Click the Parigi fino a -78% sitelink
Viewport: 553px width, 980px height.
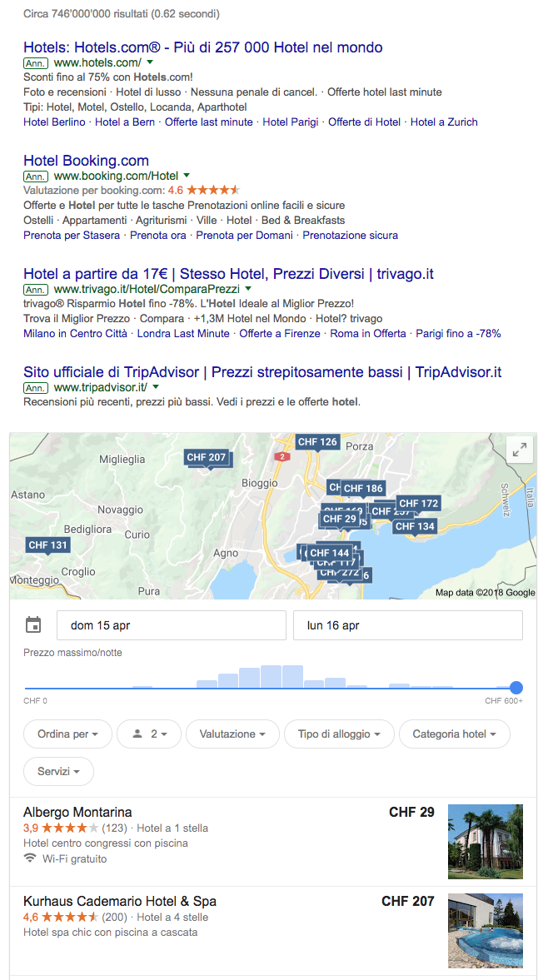[x=459, y=334]
